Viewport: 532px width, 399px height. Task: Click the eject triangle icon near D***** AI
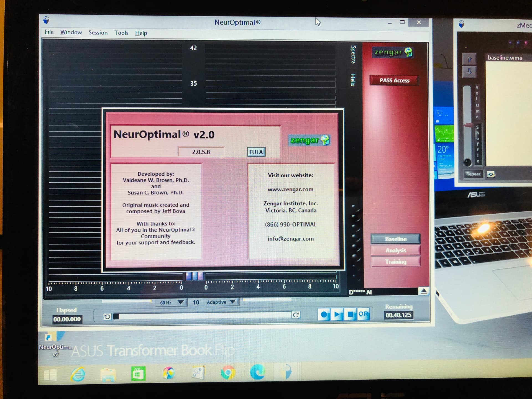click(x=424, y=291)
